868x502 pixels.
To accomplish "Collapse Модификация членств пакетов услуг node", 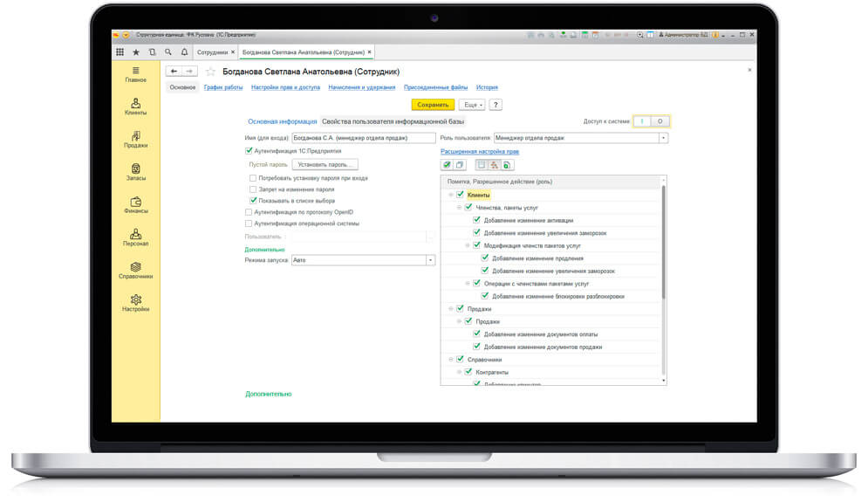I will pyautogui.click(x=468, y=245).
